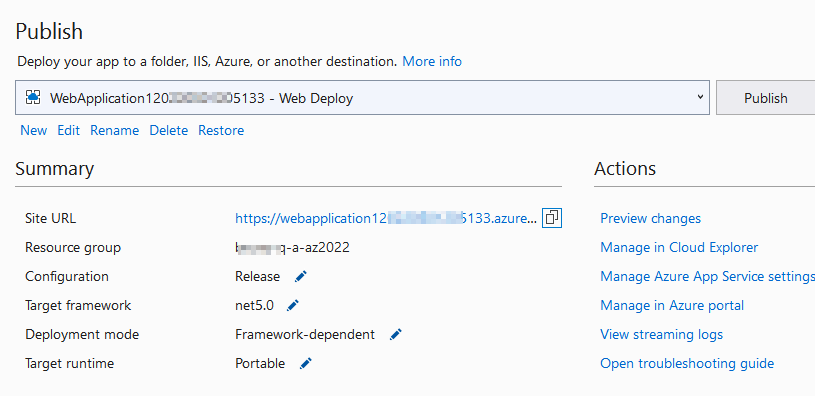Click the Actions section heading
This screenshot has height=396, width=815.
(625, 168)
